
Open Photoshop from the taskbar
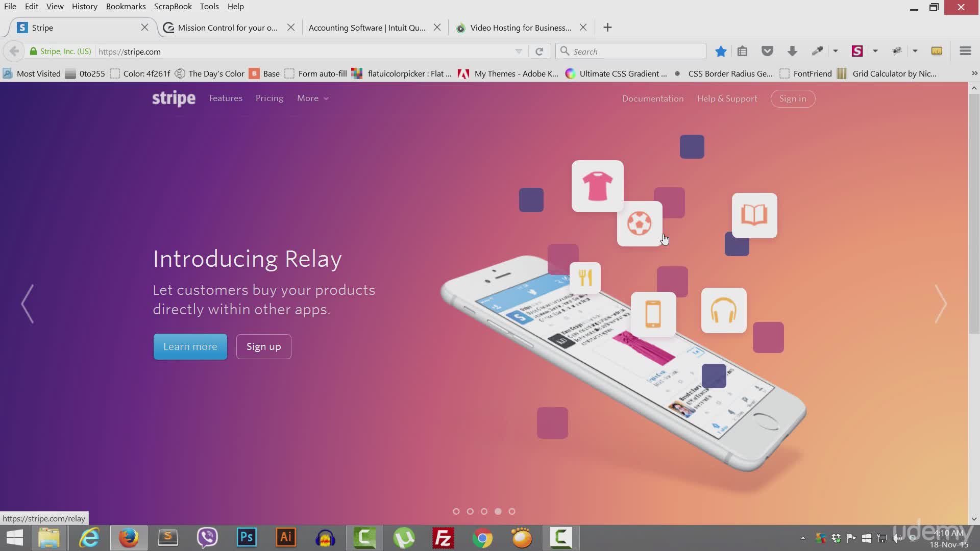(247, 538)
